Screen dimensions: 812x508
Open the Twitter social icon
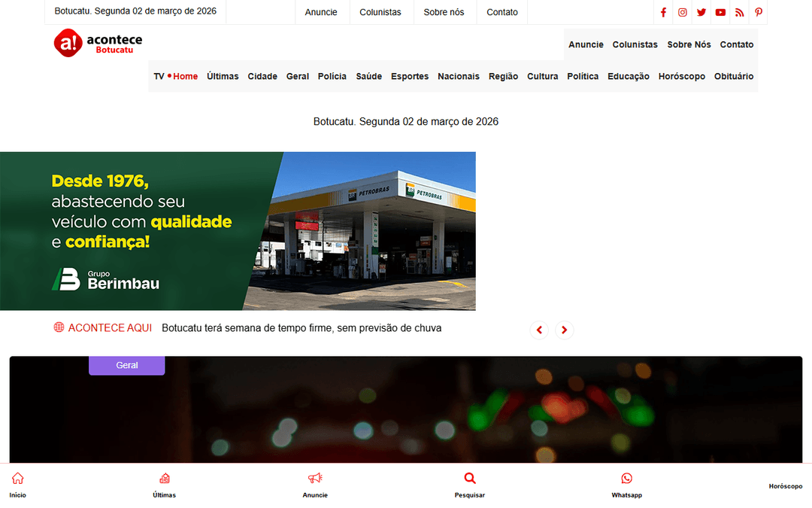pyautogui.click(x=701, y=13)
